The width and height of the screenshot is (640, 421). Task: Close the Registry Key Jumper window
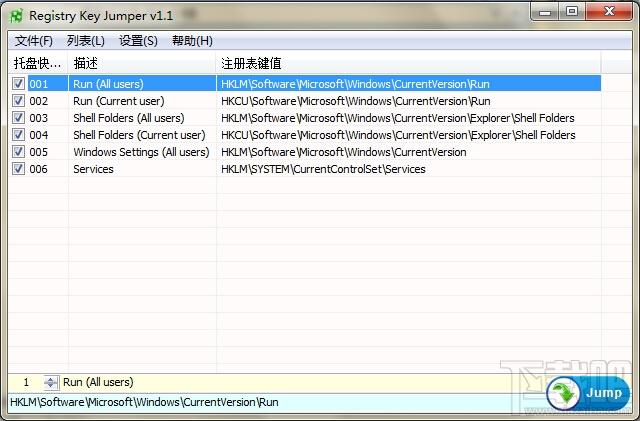pyautogui.click(x=609, y=11)
